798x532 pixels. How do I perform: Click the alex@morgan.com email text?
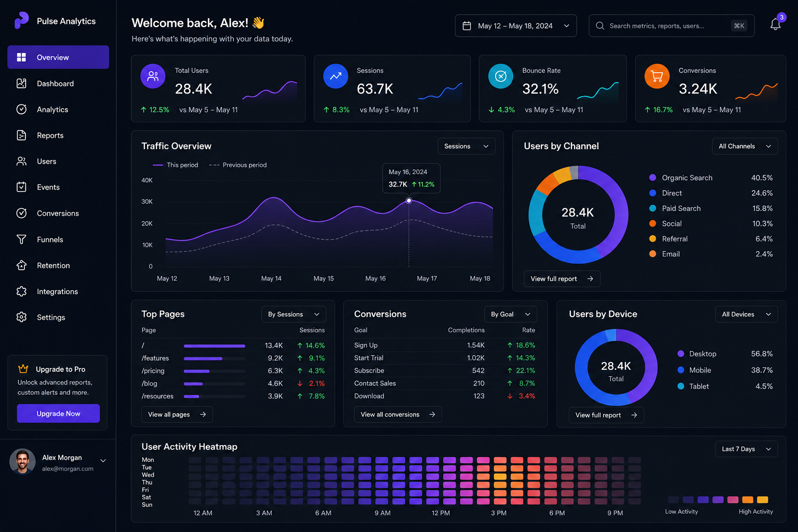point(68,469)
